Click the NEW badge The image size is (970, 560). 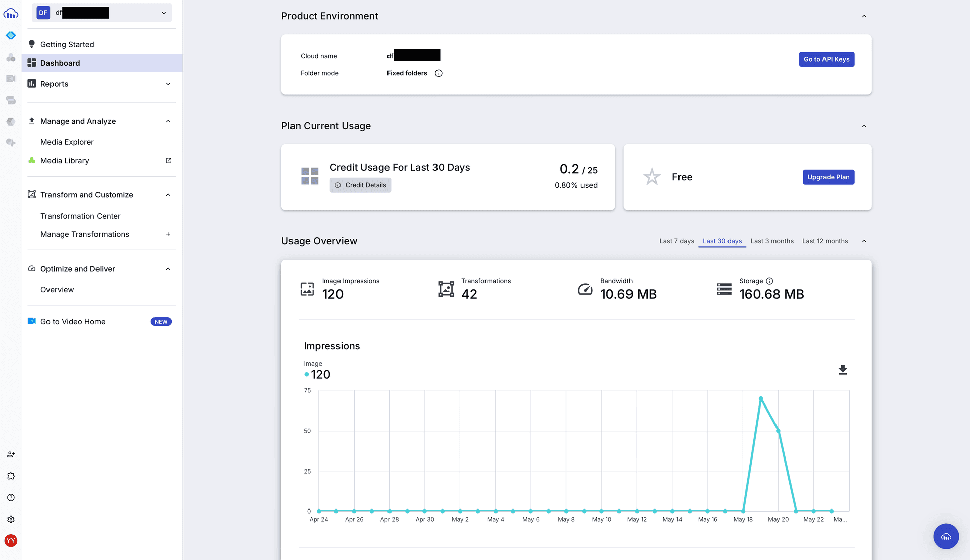coord(161,322)
